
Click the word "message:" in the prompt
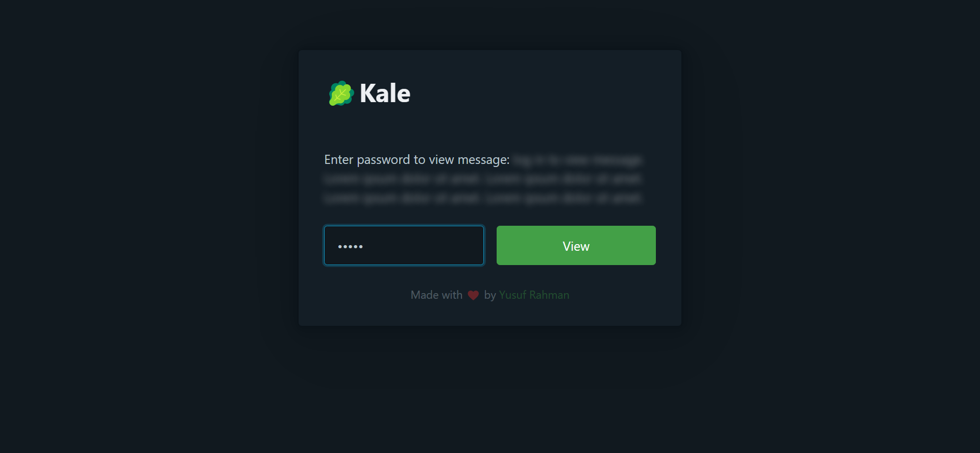click(483, 160)
